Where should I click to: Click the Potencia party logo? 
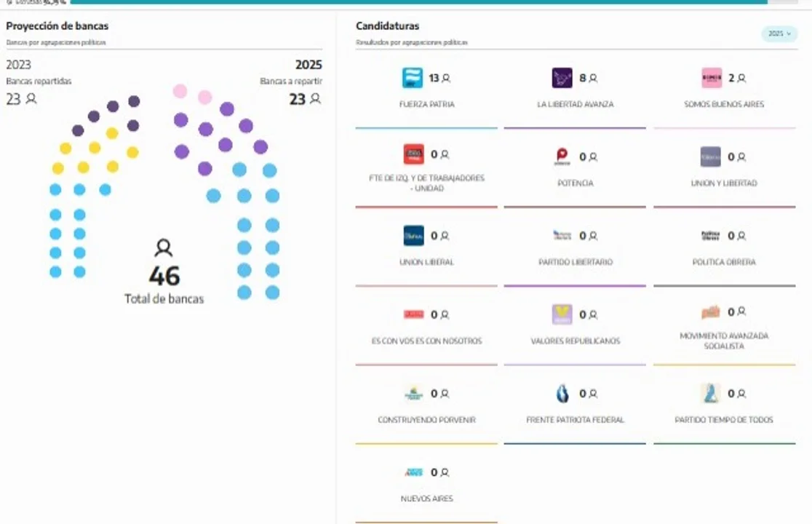(x=562, y=156)
